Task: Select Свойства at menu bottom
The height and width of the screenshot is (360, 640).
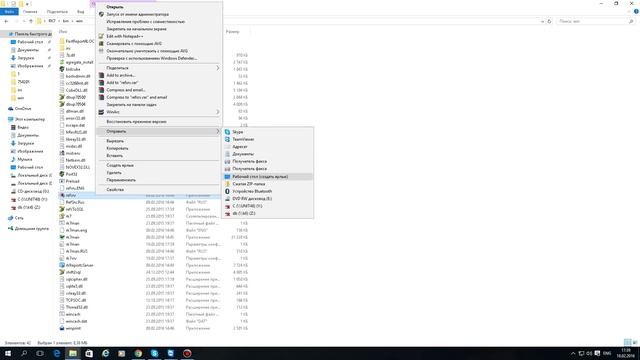Action: pyautogui.click(x=115, y=190)
